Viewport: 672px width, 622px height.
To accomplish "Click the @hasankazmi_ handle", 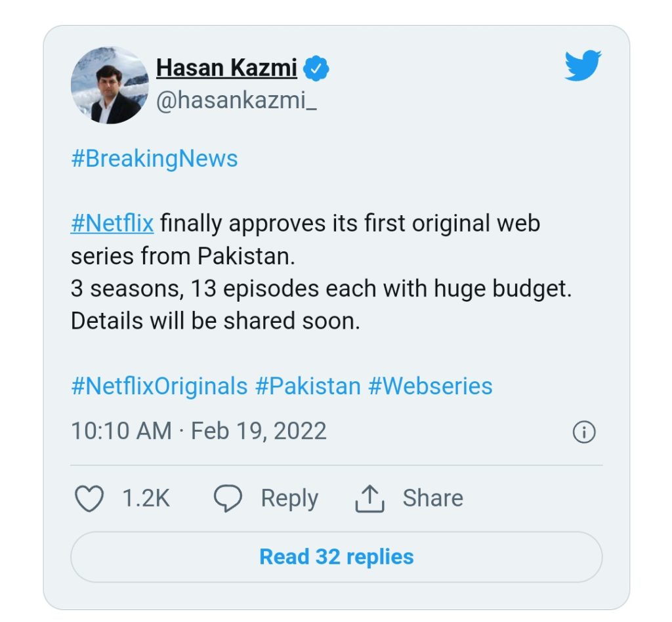I will click(236, 102).
